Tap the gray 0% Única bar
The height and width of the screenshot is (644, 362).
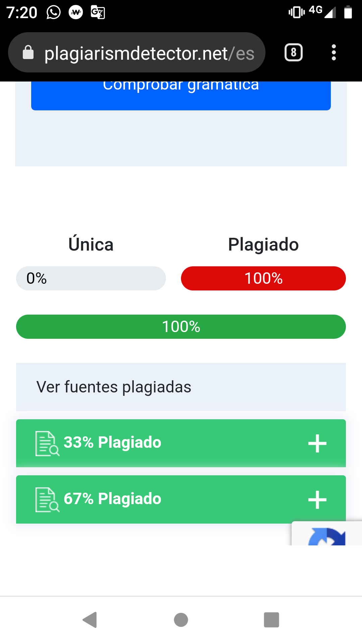tap(91, 278)
